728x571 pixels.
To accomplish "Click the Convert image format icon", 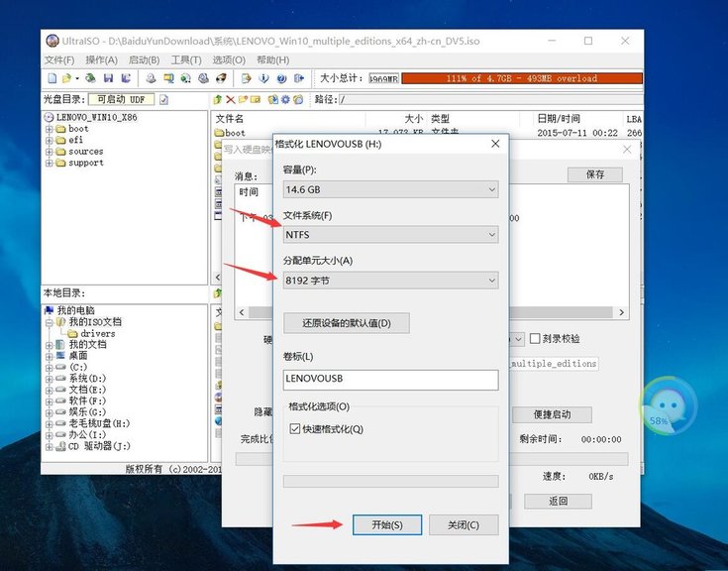I will [186, 78].
